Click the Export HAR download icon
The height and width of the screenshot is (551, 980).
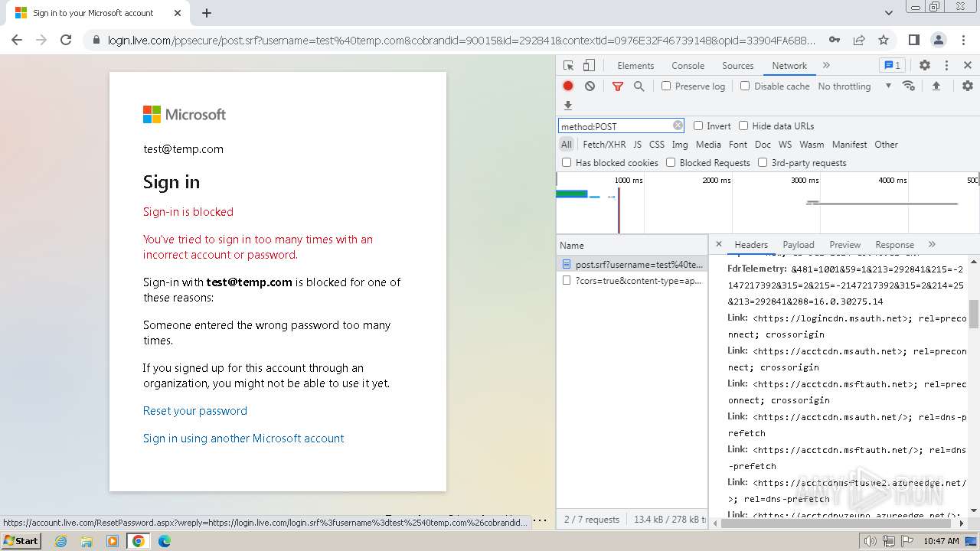point(568,106)
